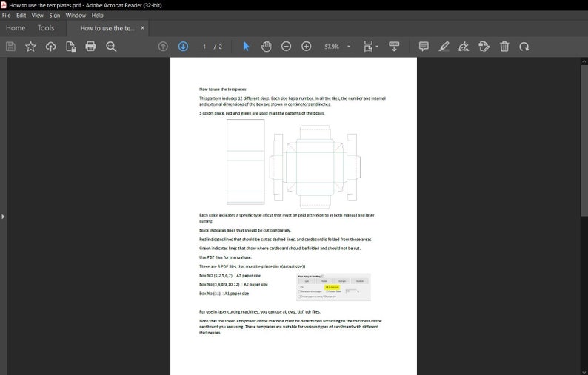Screen dimensions: 588x375
Task: Open the Help menu
Action: coord(98,16)
